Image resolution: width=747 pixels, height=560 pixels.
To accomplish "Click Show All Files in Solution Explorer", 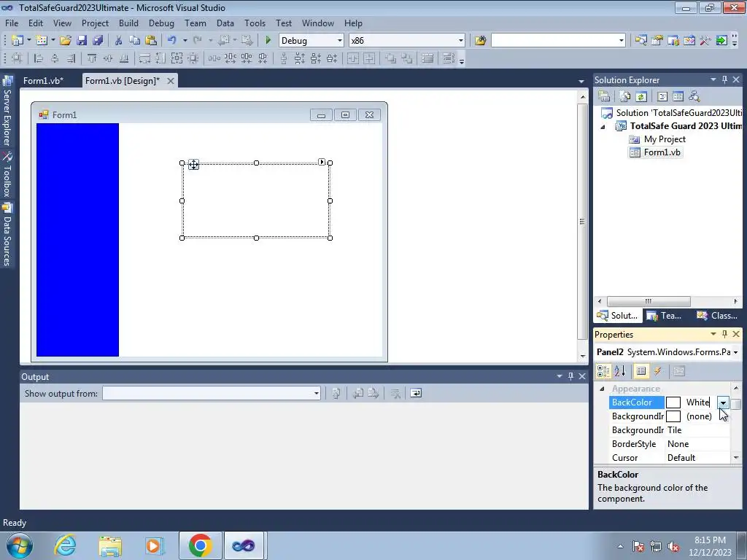I will click(625, 97).
